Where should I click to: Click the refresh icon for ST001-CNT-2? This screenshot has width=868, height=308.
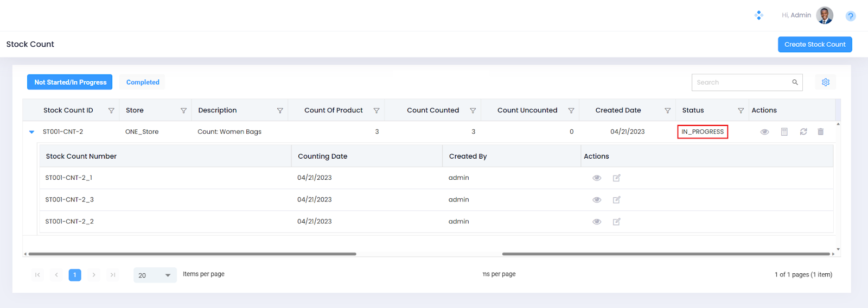click(803, 132)
